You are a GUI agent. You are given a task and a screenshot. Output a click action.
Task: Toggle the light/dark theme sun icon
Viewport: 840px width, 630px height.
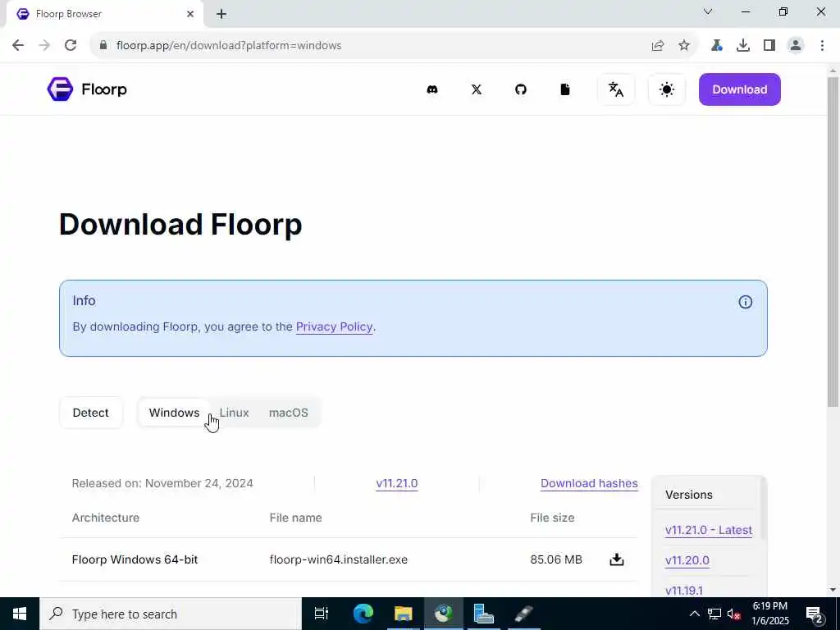click(x=667, y=89)
